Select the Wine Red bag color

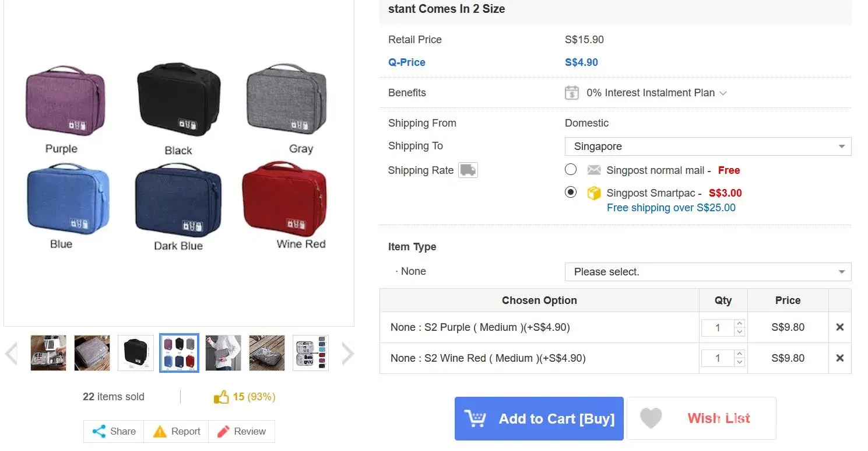coord(284,200)
